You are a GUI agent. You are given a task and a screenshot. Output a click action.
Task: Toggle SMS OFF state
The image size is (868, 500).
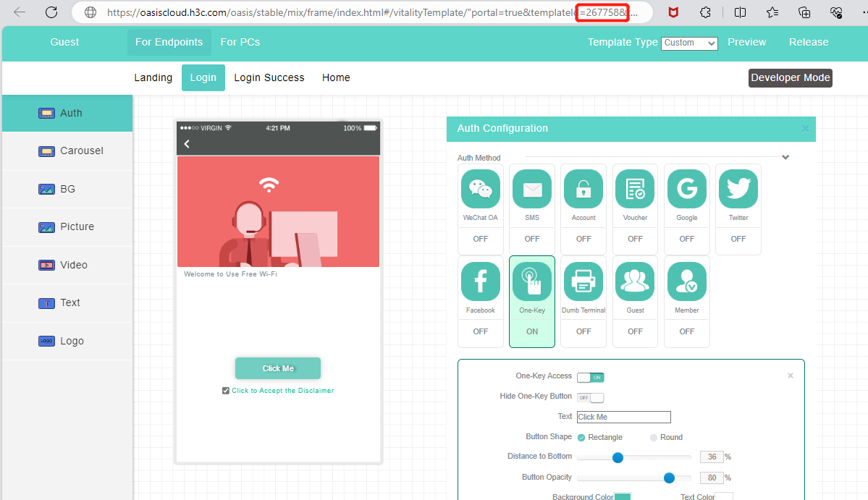(532, 239)
